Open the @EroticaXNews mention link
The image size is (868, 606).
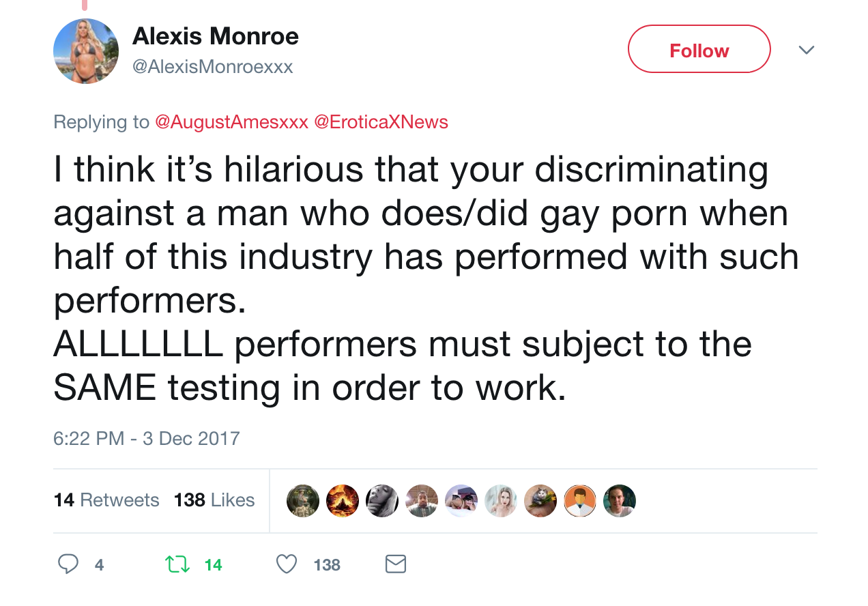381,122
